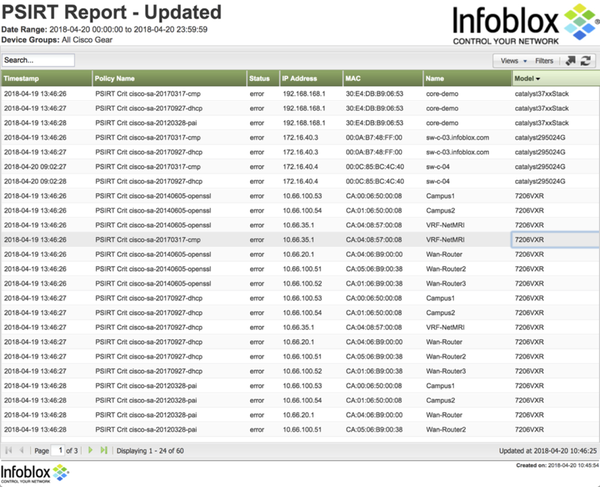The height and width of the screenshot is (487, 600).
Task: Click Wan-Router2 in cisco-sa-20170927-dhcp row
Action: click(x=446, y=357)
